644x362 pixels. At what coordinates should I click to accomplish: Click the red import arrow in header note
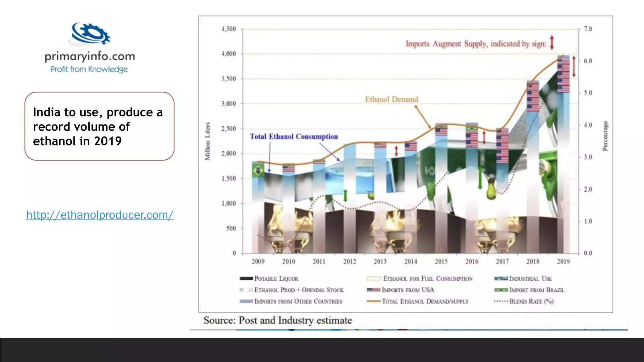pos(552,42)
